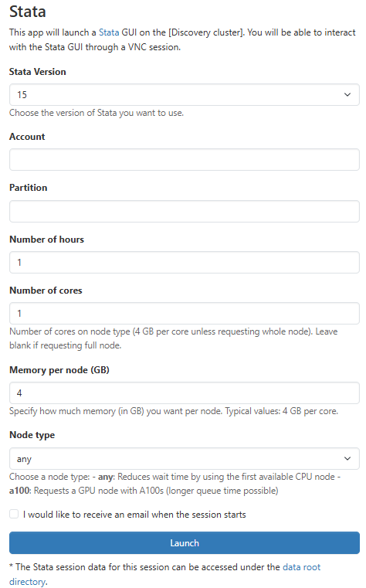The image size is (366, 588).
Task: Focus the Partition text field
Action: tap(185, 211)
